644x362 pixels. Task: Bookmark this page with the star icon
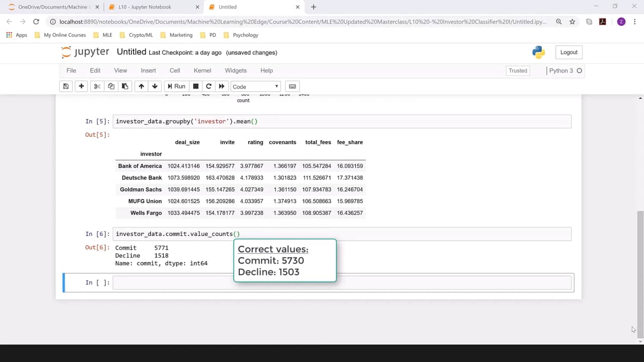click(572, 21)
